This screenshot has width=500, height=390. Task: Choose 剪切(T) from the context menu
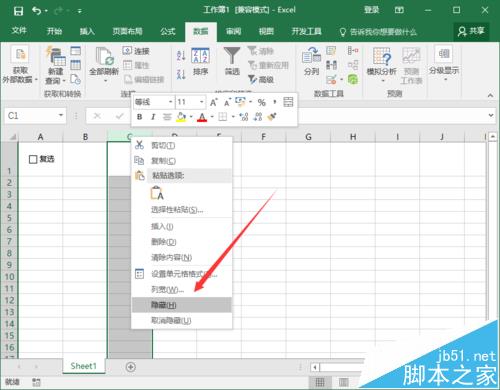182,145
